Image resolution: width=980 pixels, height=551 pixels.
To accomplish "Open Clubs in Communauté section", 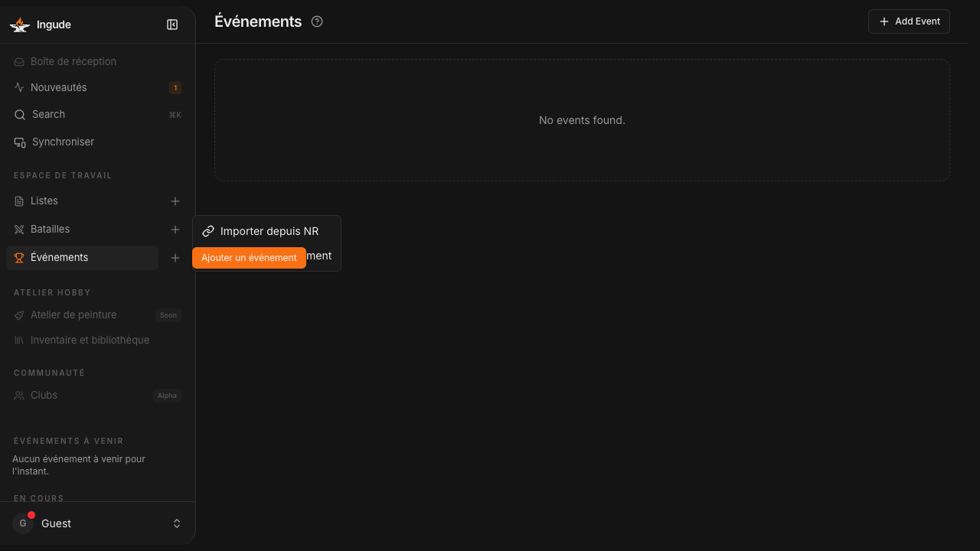I will [97, 395].
